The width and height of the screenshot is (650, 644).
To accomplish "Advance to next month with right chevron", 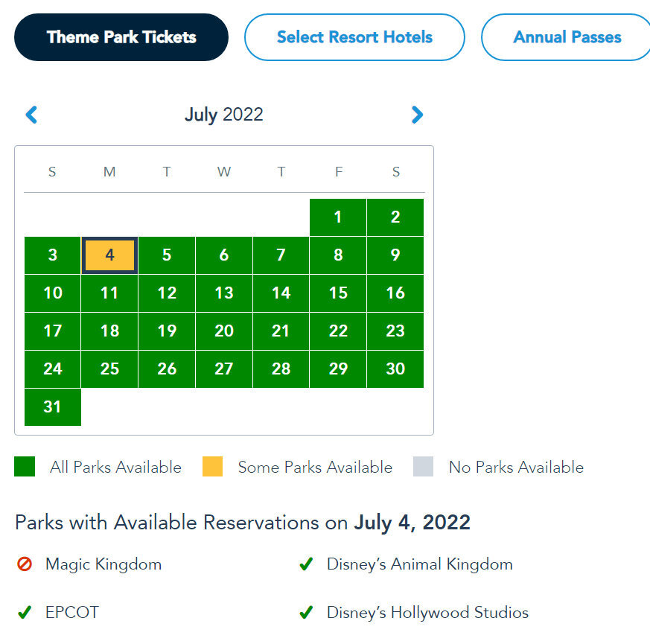I will pyautogui.click(x=417, y=115).
